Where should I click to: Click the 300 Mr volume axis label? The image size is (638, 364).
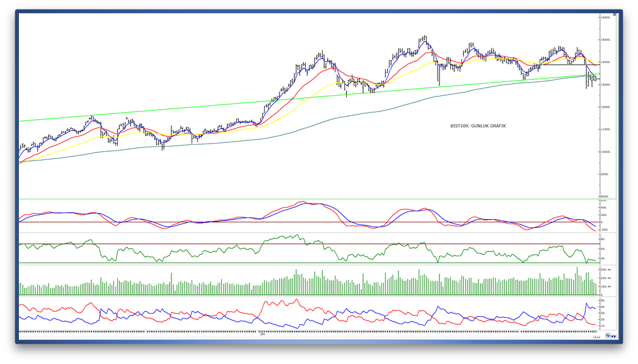[605, 270]
